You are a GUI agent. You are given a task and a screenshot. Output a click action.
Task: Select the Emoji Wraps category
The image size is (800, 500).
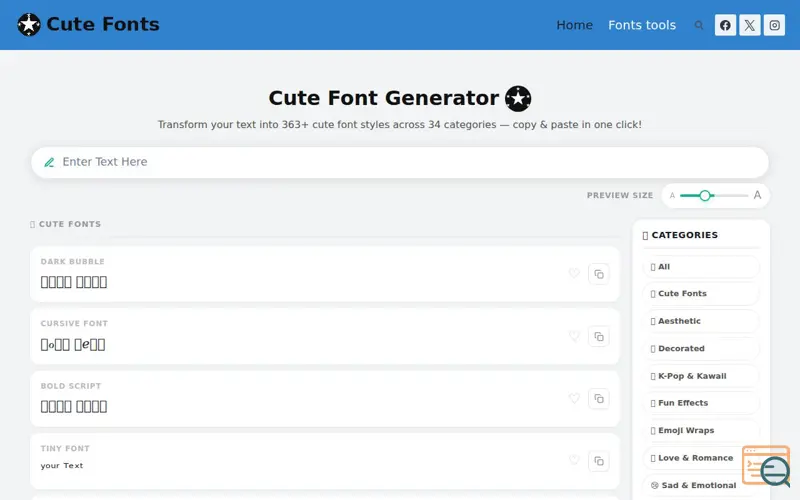701,431
